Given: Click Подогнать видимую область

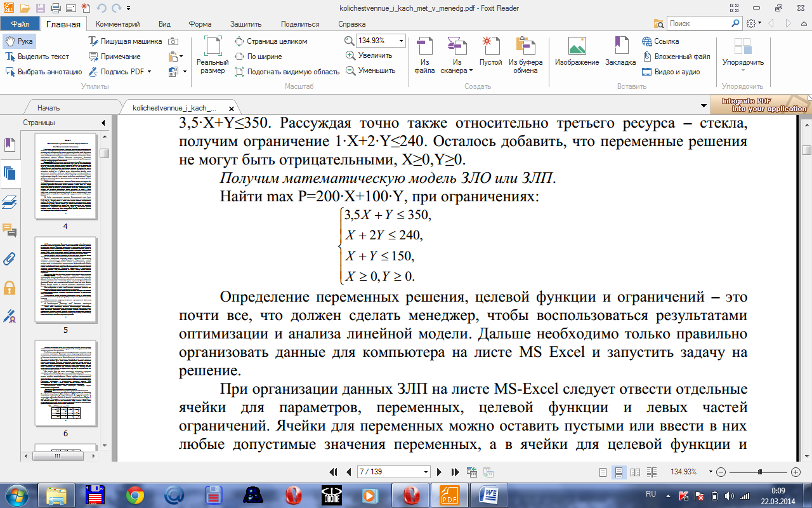Looking at the screenshot, I should [287, 72].
